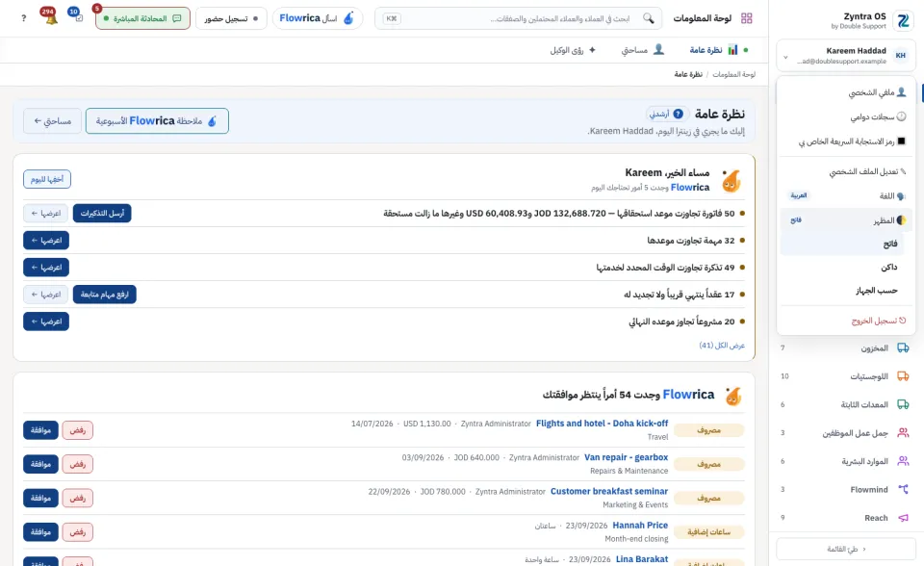Viewport: 924px width, 566px height.
Task: Click the المخزون truck icon in sidebar
Action: pyautogui.click(x=903, y=347)
